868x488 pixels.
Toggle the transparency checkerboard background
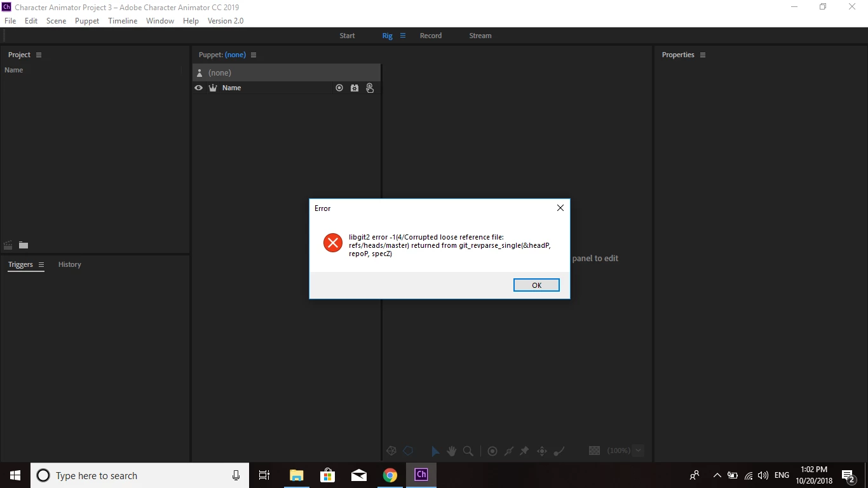pos(595,451)
